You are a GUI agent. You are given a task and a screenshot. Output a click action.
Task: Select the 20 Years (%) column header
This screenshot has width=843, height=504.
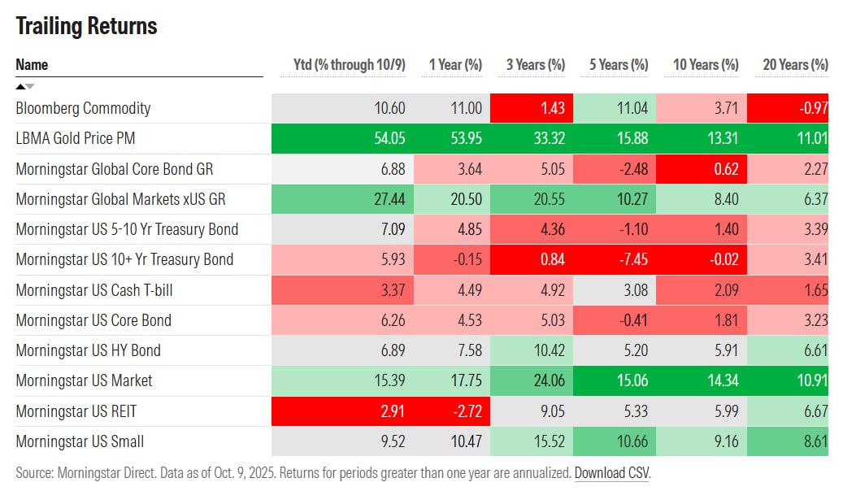pyautogui.click(x=795, y=64)
